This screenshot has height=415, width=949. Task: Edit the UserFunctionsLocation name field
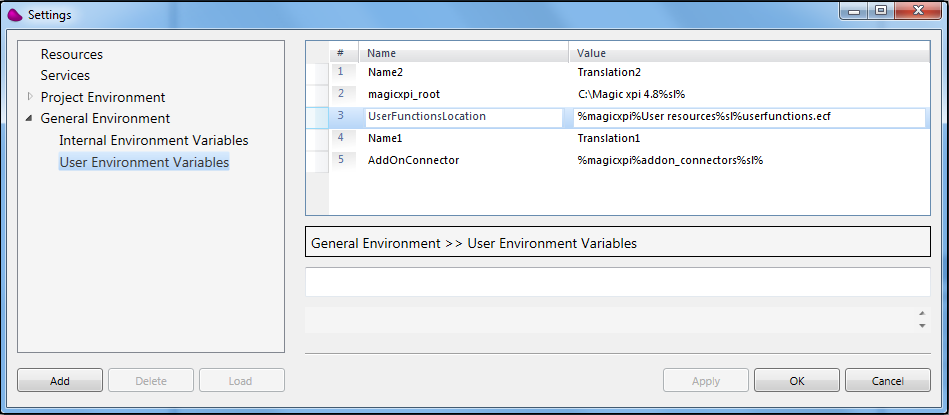tap(464, 117)
